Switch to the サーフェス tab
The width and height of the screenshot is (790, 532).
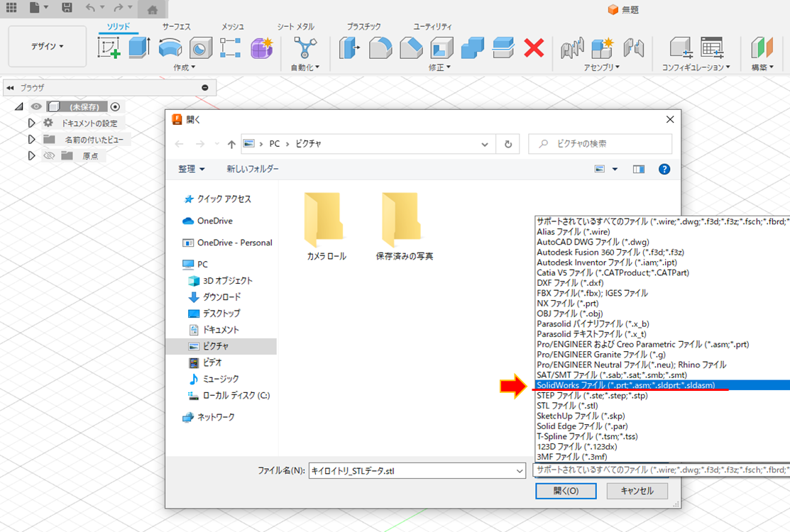(x=177, y=26)
